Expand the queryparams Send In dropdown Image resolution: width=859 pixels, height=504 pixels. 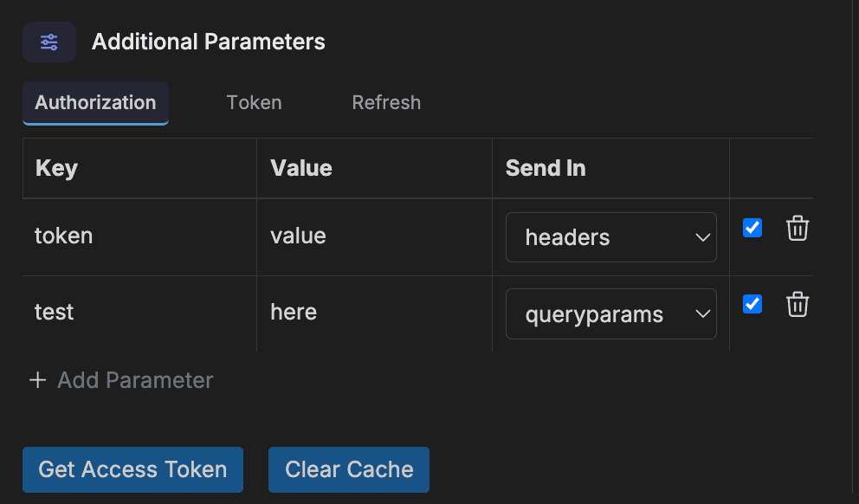(x=610, y=313)
